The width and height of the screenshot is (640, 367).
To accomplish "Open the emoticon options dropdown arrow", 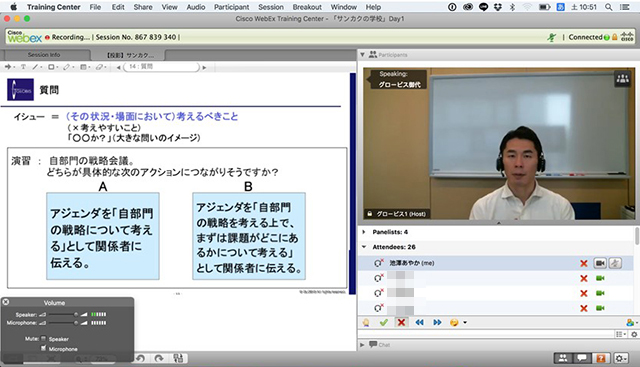I will [x=465, y=323].
